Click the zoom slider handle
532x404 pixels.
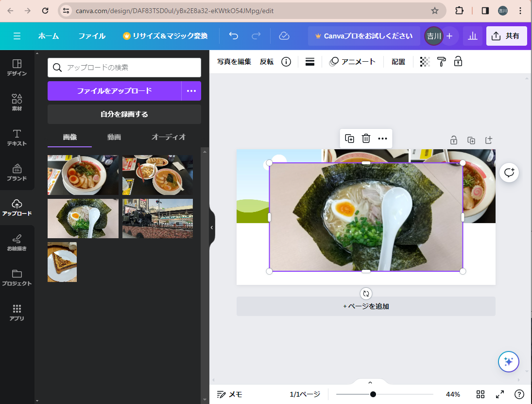pos(373,394)
